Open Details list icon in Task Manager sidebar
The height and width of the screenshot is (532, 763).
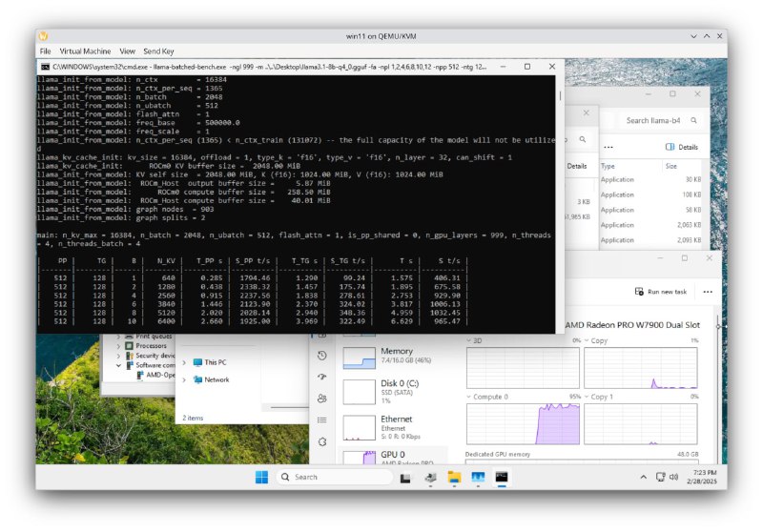tap(321, 419)
